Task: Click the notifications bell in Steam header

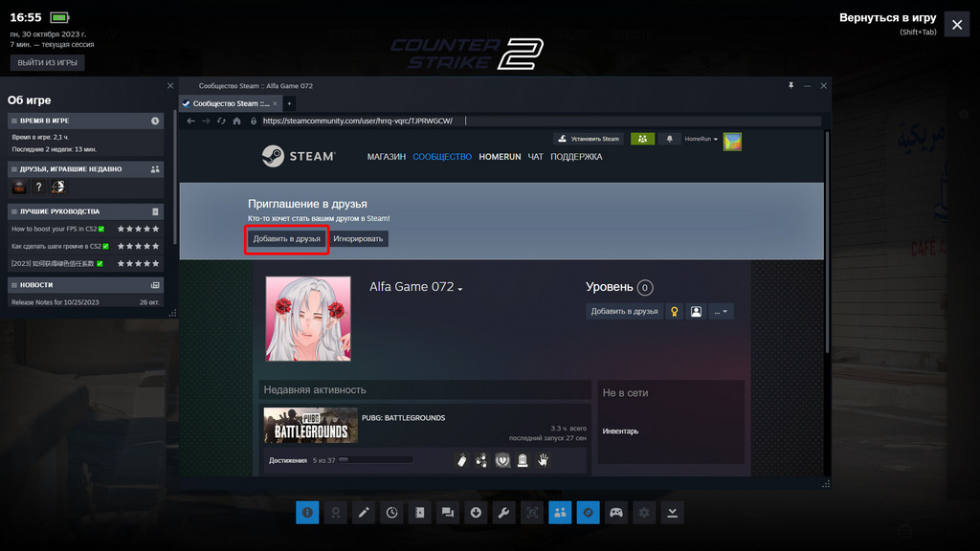Action: click(669, 139)
